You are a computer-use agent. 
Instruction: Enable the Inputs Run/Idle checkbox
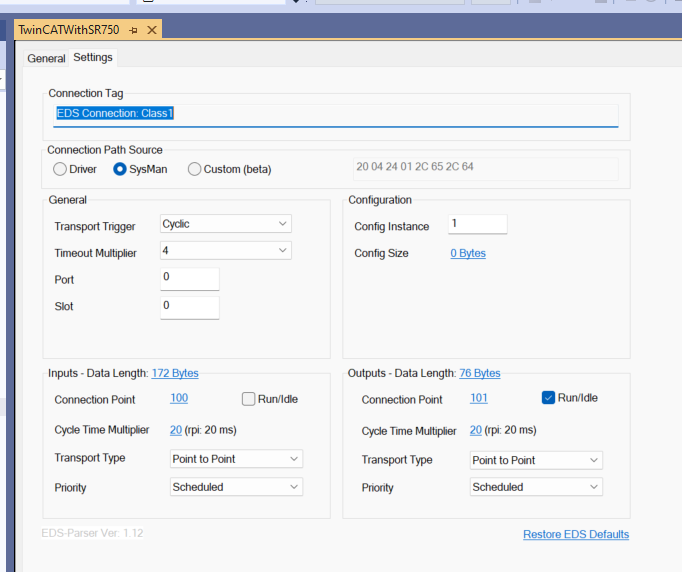point(248,399)
